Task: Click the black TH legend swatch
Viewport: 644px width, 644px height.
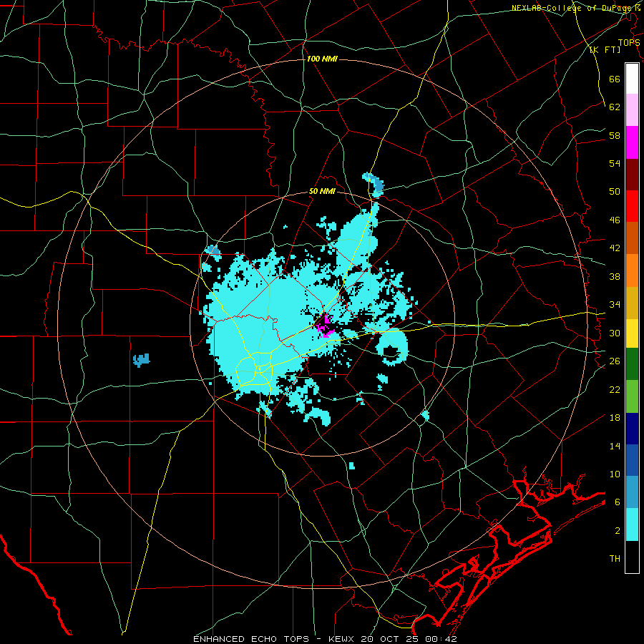Action: [632, 557]
